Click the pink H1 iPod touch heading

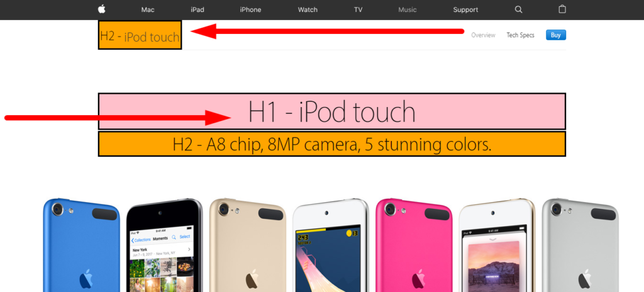(332, 111)
